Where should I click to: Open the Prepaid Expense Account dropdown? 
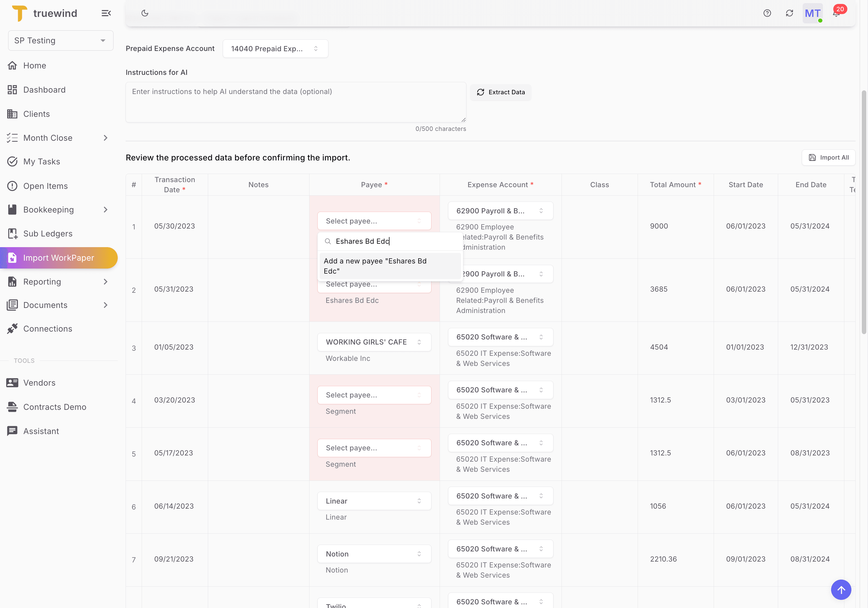(x=276, y=48)
